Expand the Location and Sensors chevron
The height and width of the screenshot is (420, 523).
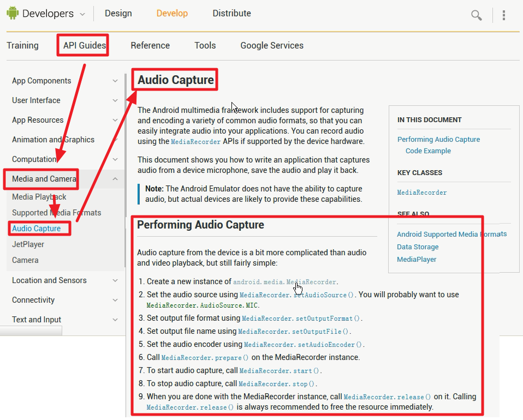[x=115, y=280]
